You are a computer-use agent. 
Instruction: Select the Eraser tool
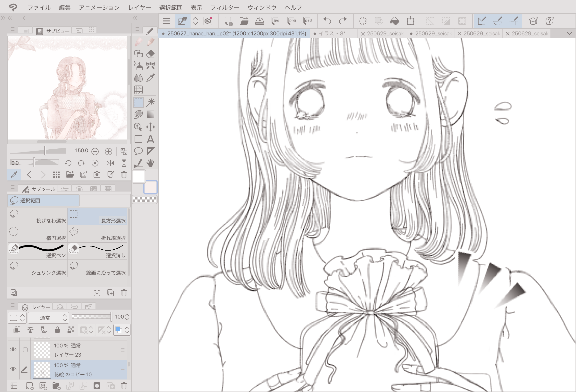tap(151, 54)
